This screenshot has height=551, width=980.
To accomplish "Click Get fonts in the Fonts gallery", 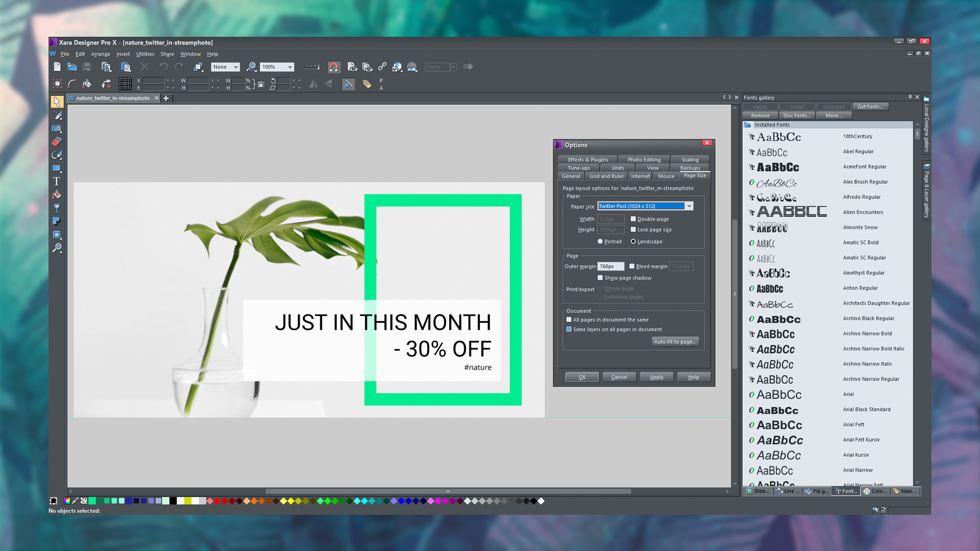I will click(870, 107).
